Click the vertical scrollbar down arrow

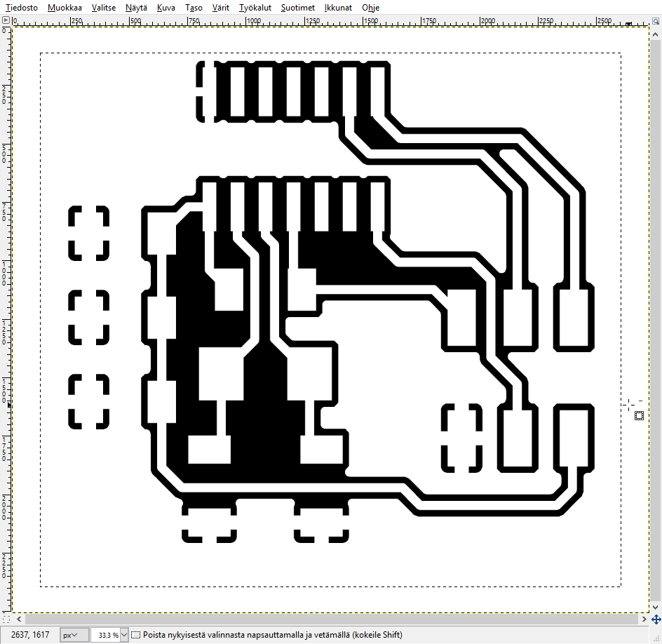click(x=656, y=608)
